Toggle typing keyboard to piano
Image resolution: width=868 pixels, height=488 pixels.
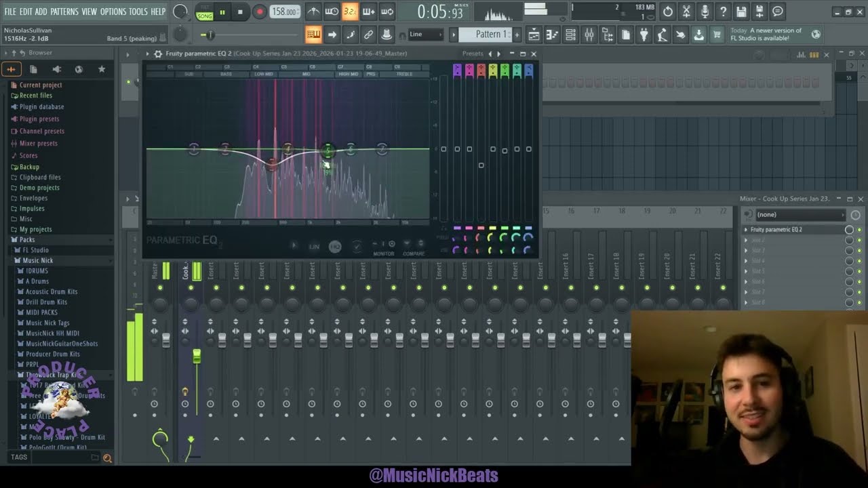[x=313, y=35]
